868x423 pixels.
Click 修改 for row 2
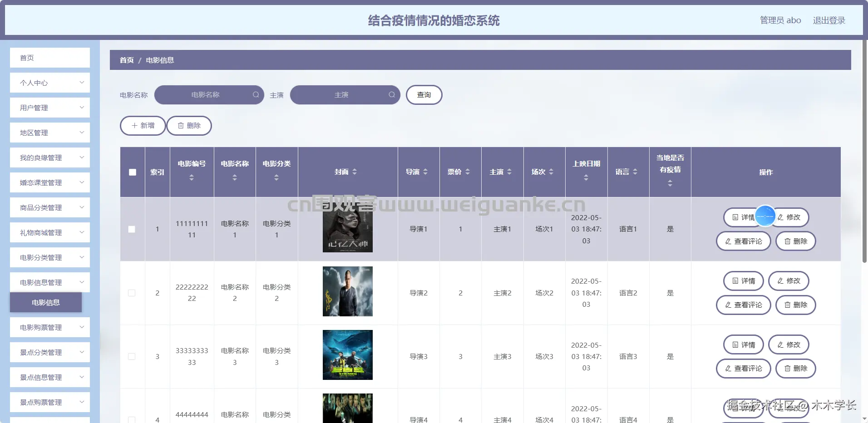pyautogui.click(x=789, y=281)
